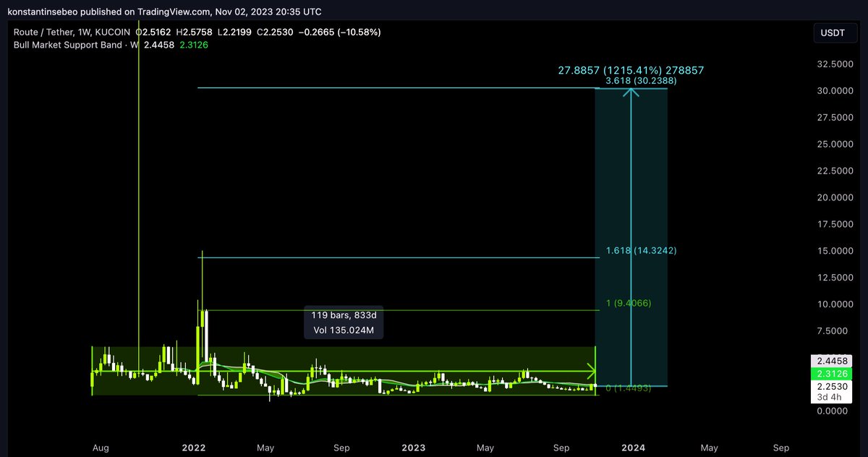Click the Vol 135.024M text in the tooltip
The width and height of the screenshot is (868, 457).
click(x=344, y=330)
